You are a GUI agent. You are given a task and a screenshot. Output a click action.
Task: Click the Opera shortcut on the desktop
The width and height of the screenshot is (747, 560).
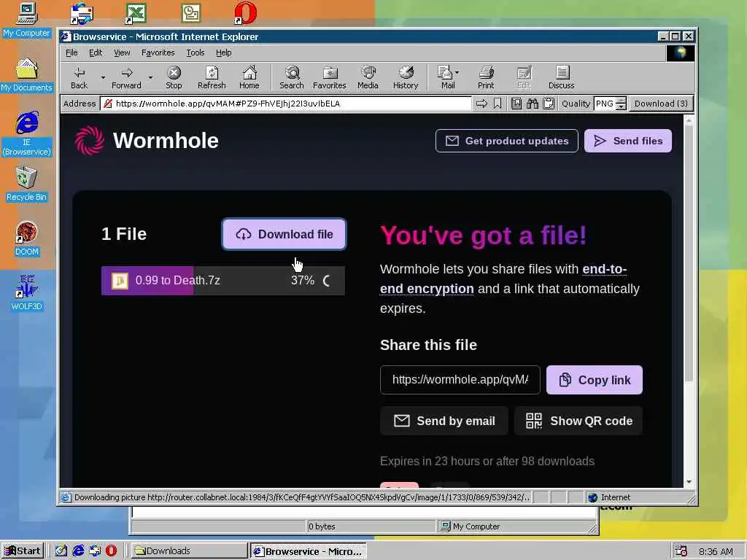[x=246, y=13]
